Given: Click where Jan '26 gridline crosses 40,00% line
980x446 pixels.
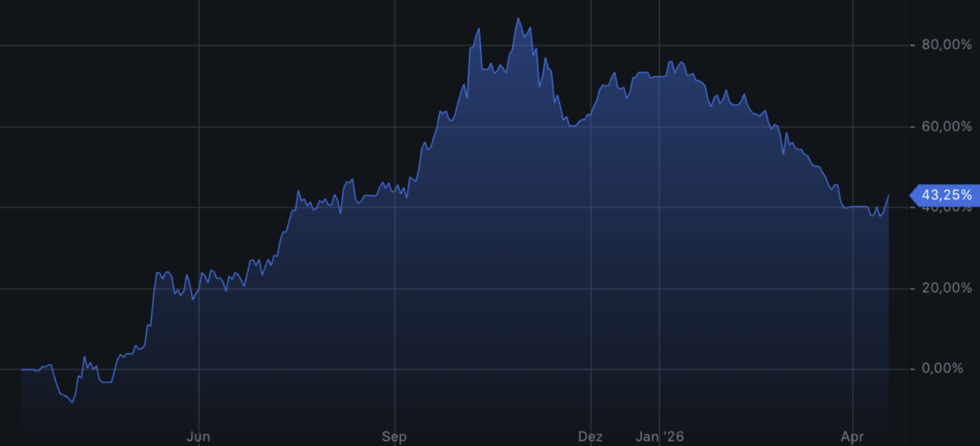Looking at the screenshot, I should click(660, 207).
